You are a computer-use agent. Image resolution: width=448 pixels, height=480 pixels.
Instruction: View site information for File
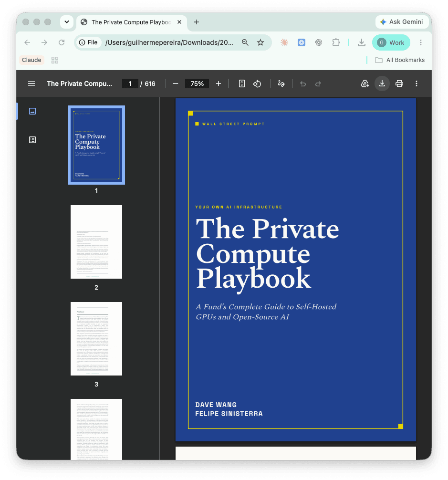pos(88,42)
